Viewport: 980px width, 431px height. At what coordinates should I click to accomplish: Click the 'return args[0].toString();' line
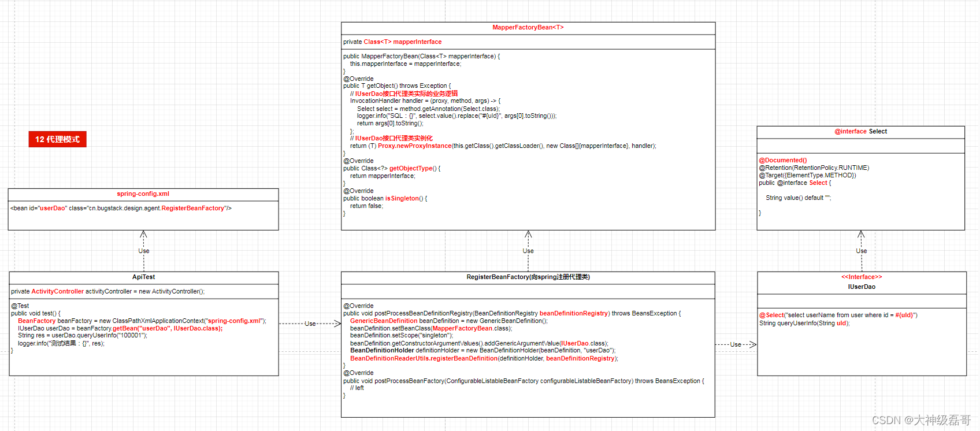(390, 124)
